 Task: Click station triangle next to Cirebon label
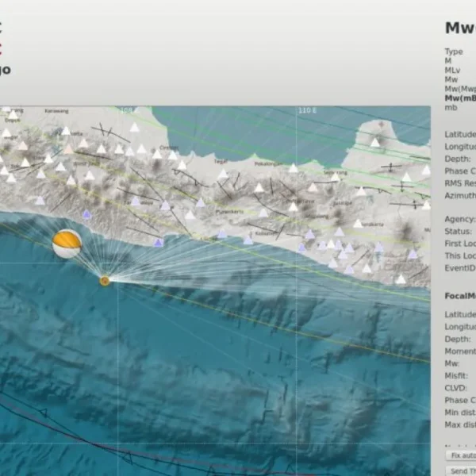pos(172,155)
